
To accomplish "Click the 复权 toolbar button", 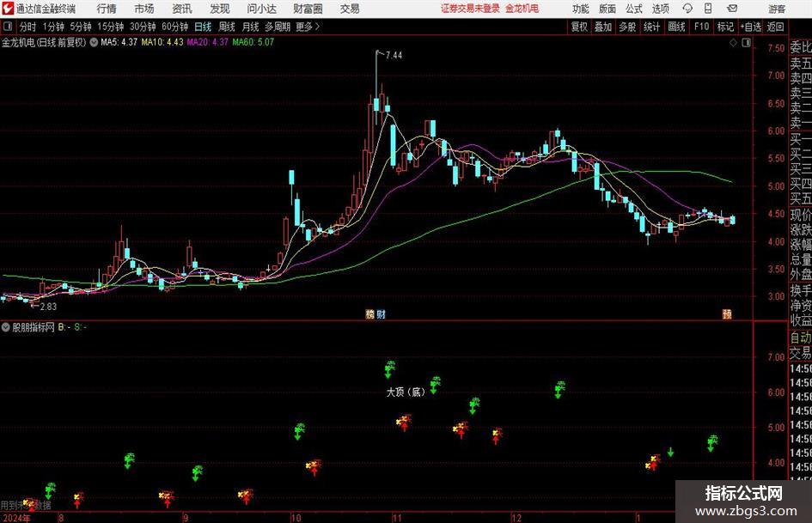I will pos(579,27).
